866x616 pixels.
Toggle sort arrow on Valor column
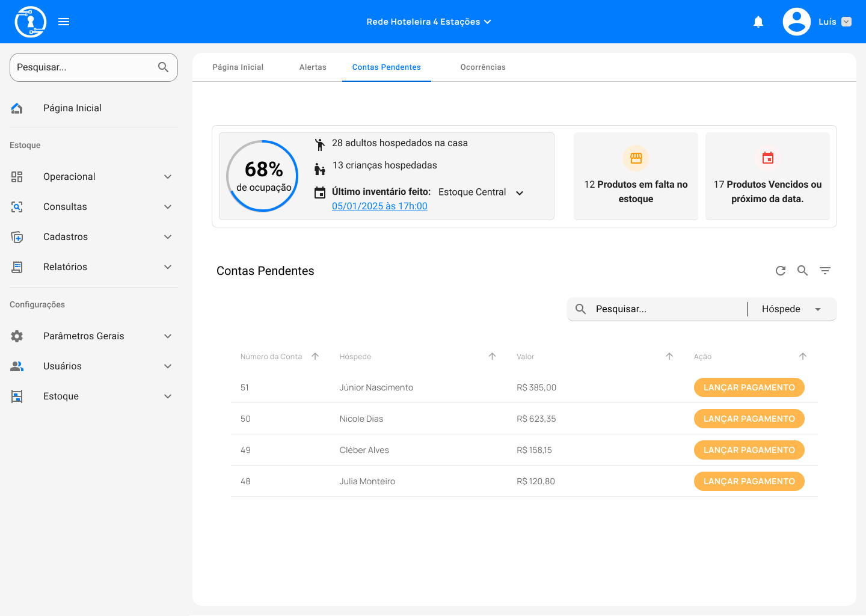pyautogui.click(x=669, y=356)
